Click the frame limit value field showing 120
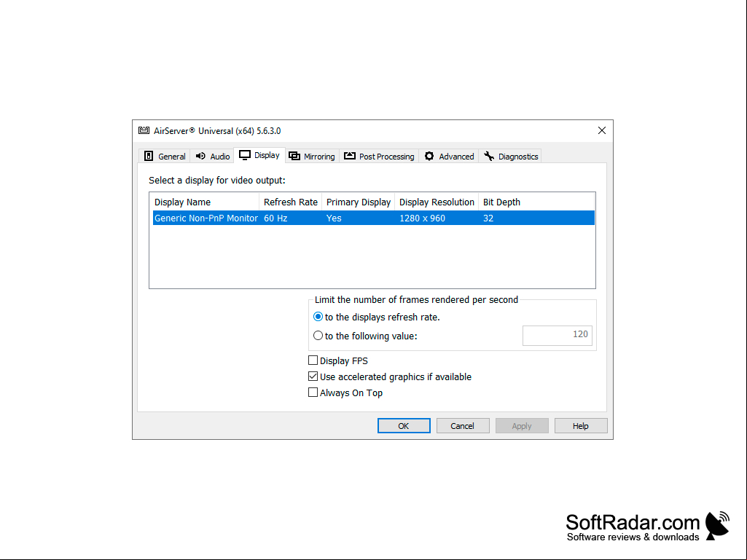 [558, 336]
